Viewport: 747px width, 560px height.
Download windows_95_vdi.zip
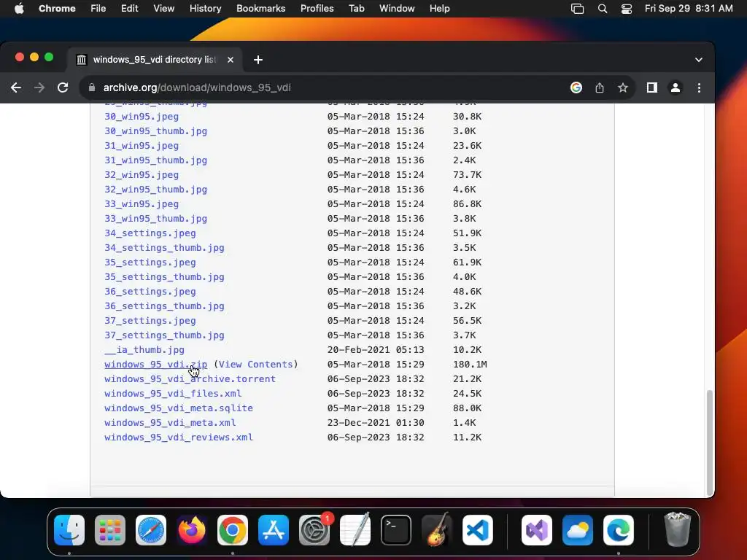click(156, 365)
